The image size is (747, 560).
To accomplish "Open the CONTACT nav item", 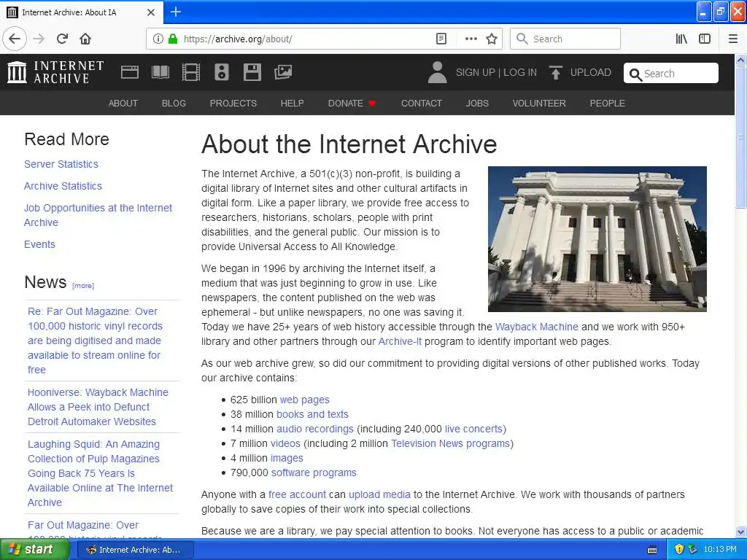I will pos(422,104).
